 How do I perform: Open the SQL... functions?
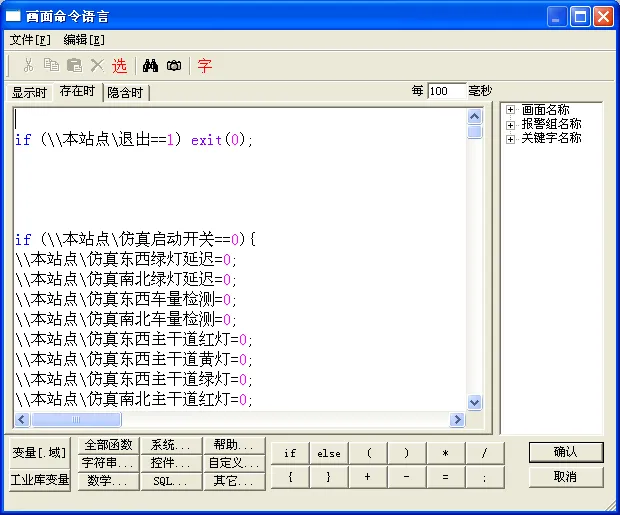point(171,481)
